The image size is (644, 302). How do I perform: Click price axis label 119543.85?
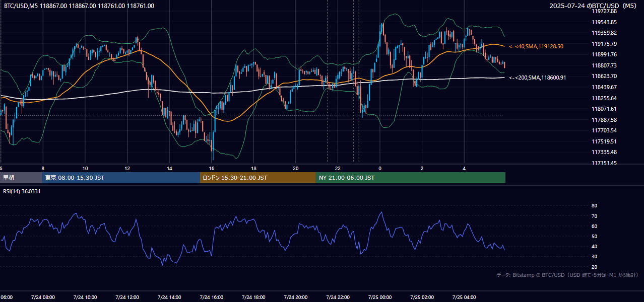coord(604,22)
